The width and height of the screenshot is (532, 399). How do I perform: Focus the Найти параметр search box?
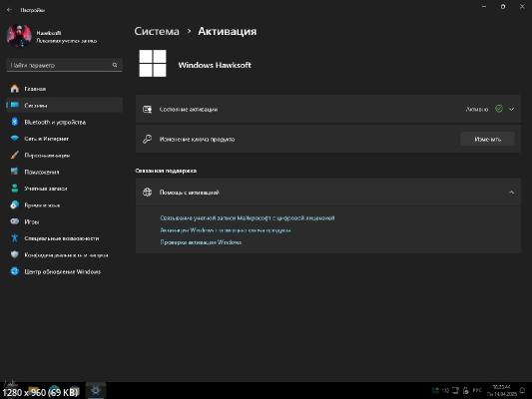pyautogui.click(x=65, y=65)
